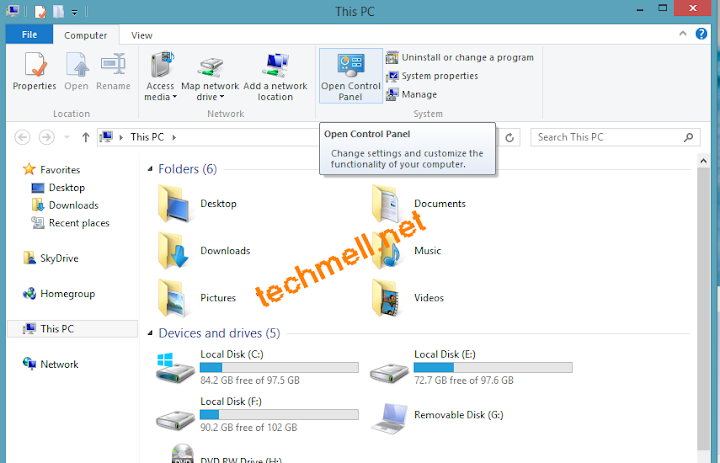720x463 pixels.
Task: Click '90.2 GB free of 102 GB' text
Action: tap(248, 427)
